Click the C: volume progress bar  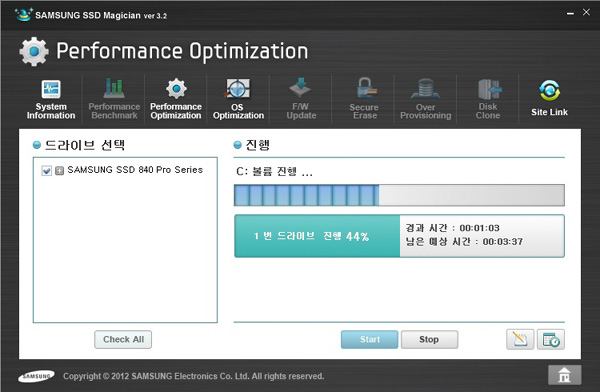click(x=399, y=195)
